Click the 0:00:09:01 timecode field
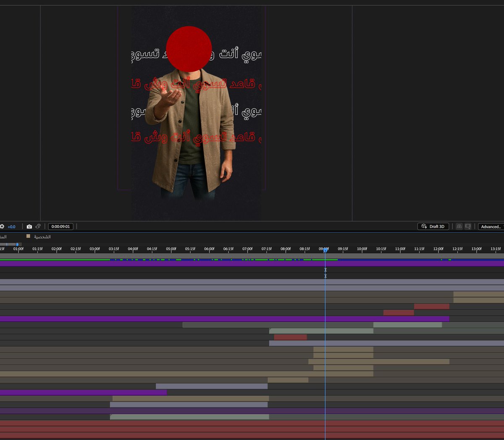Viewport: 504px width, 440px height. pos(61,227)
